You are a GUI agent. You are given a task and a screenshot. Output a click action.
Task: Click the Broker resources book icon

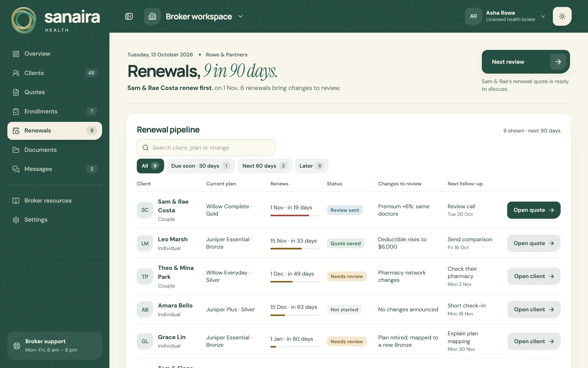tap(16, 201)
